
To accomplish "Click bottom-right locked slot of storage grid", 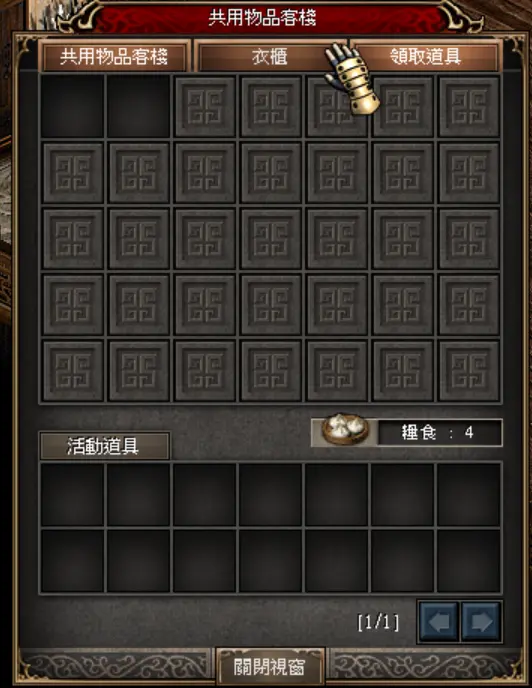I will coord(469,371).
